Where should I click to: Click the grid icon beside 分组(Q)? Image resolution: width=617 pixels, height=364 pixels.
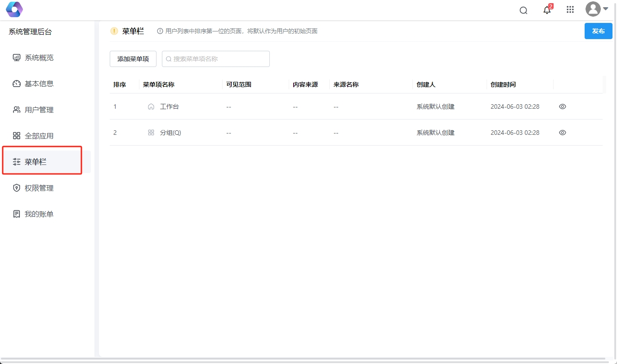[151, 133]
